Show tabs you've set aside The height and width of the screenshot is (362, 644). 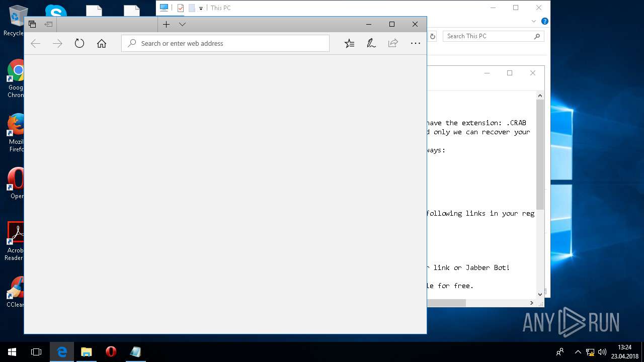pos(32,24)
